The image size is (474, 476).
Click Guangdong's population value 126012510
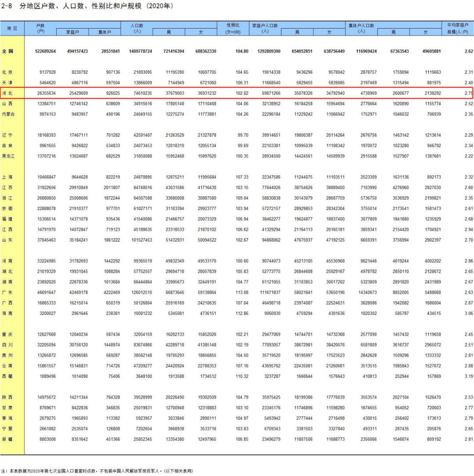pyautogui.click(x=141, y=292)
